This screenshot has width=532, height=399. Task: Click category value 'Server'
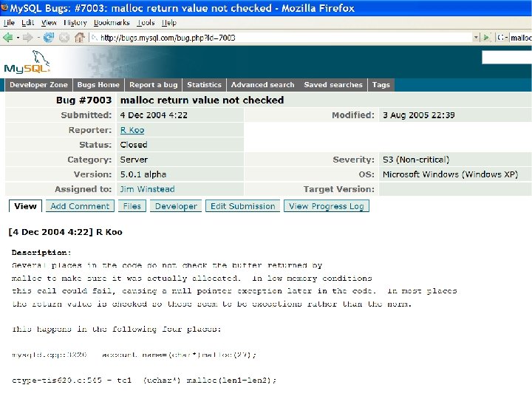click(x=134, y=160)
